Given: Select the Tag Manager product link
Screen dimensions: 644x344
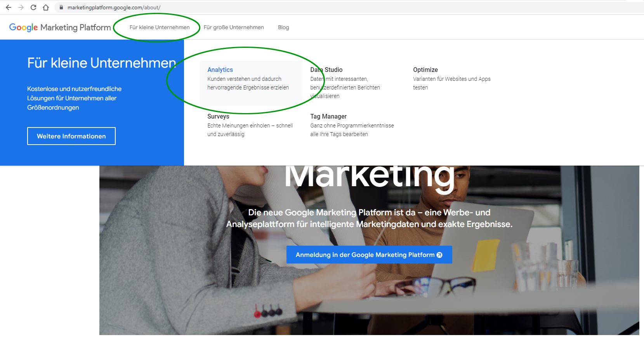Looking at the screenshot, I should [328, 116].
